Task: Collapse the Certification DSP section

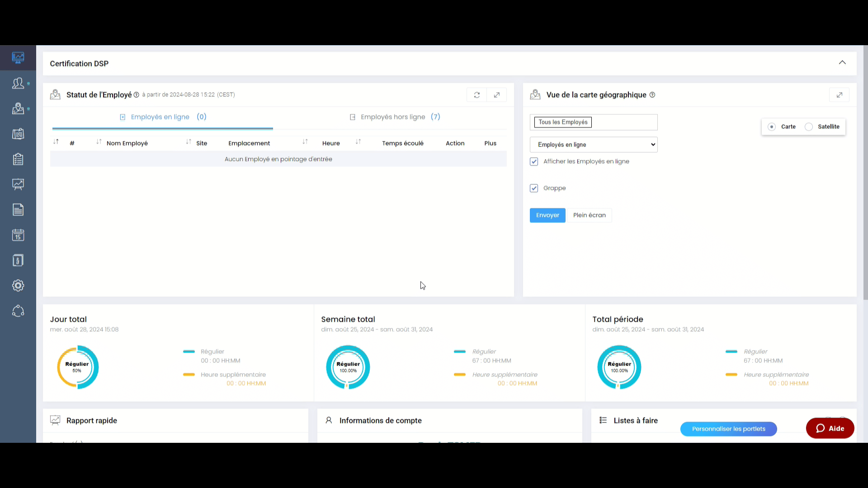Action: (842, 62)
